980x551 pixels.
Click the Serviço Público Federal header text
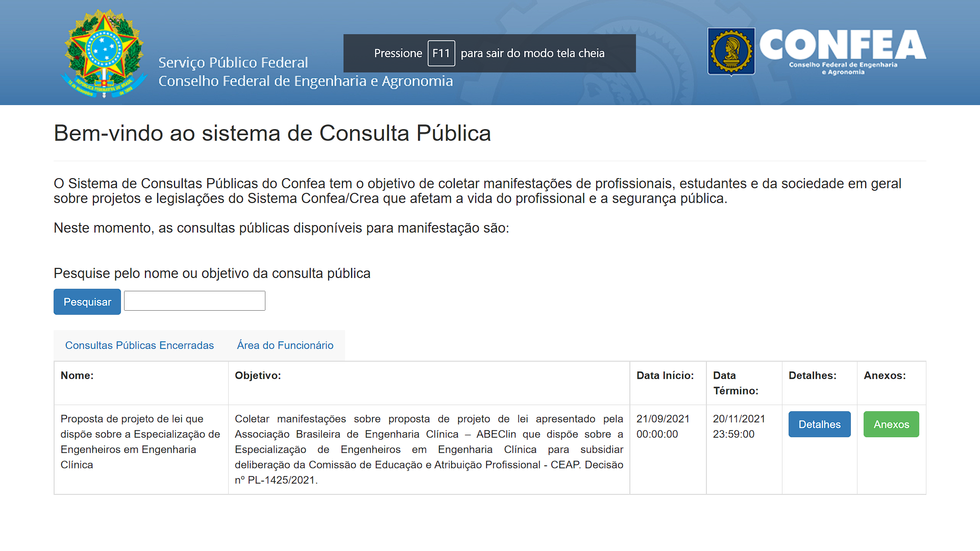233,63
